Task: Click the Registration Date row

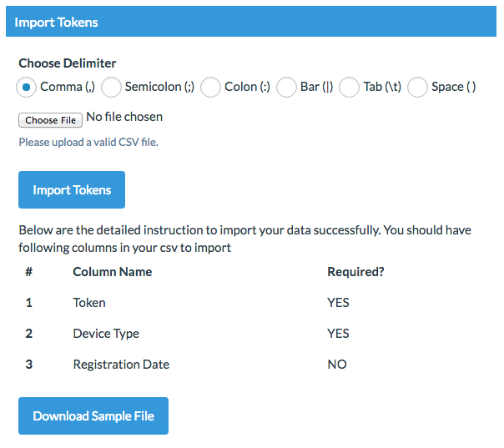Action: tap(121, 365)
